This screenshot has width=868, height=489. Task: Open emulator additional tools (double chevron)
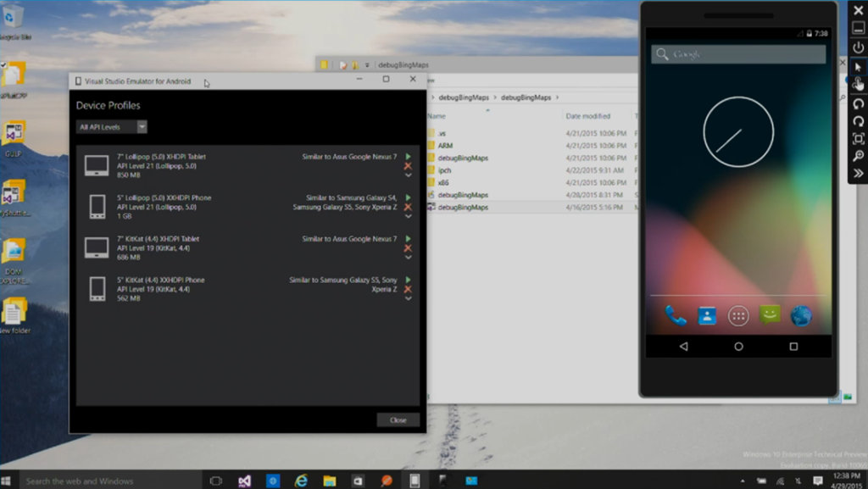pyautogui.click(x=858, y=173)
